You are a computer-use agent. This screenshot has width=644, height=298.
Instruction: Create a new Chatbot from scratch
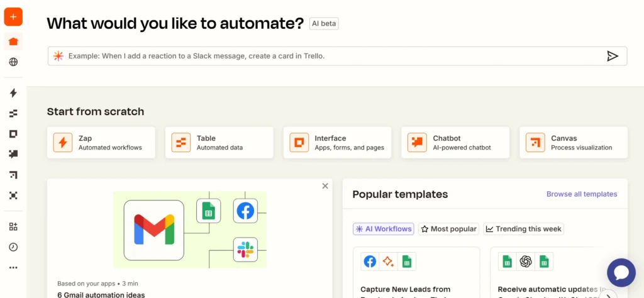pyautogui.click(x=455, y=143)
